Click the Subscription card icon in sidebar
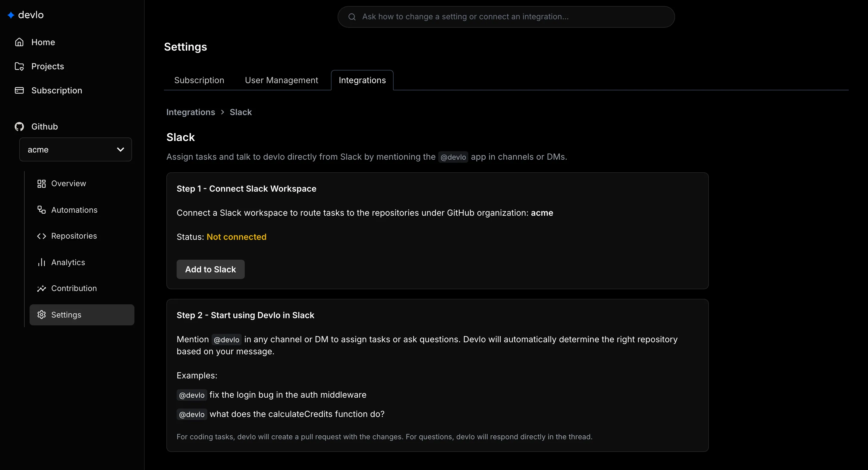This screenshot has height=470, width=868. [x=19, y=90]
